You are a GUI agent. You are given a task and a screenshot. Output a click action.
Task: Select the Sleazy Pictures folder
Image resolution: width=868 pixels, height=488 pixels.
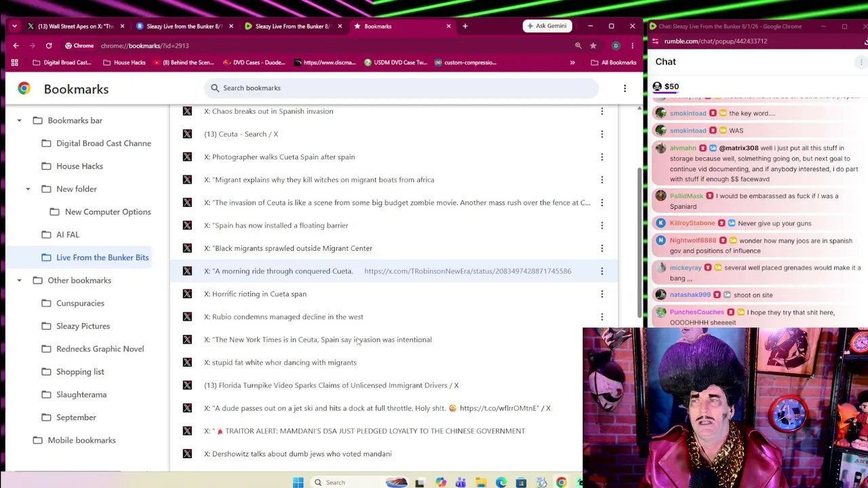pos(75,326)
